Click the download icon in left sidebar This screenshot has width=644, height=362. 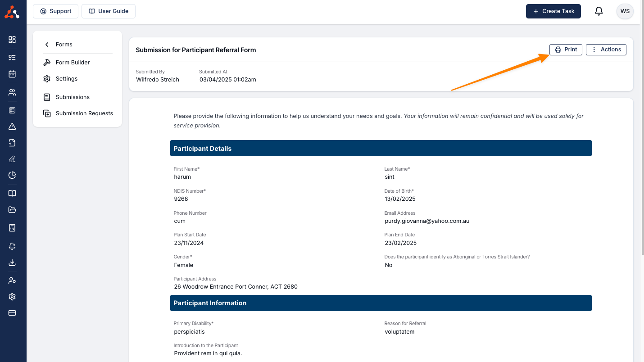tap(12, 263)
